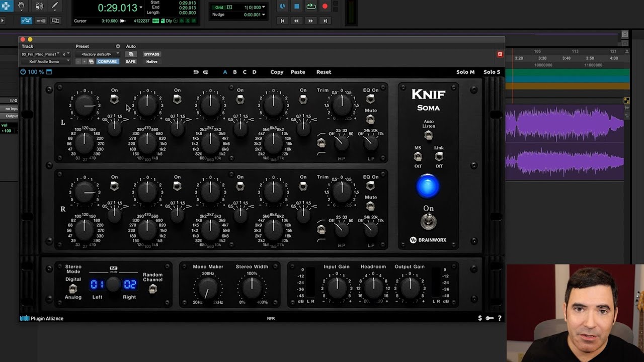Click the Plugin Alliance logo

coord(42,318)
